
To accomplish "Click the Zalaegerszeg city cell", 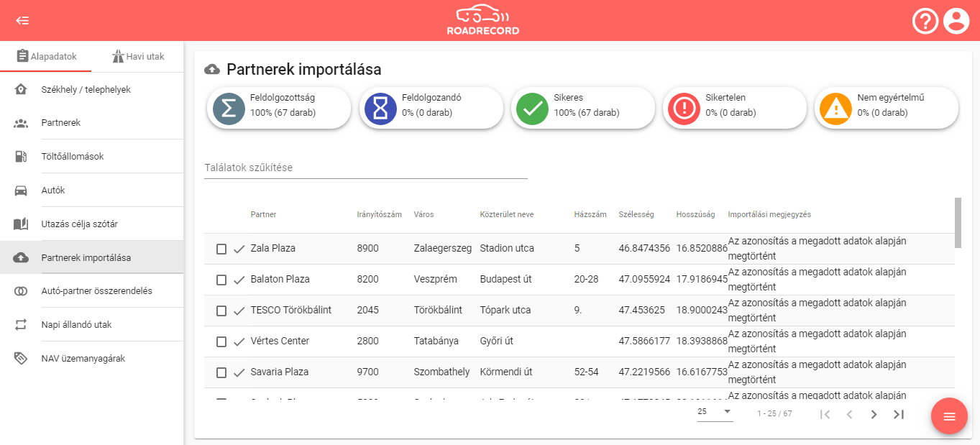I will click(x=443, y=249).
